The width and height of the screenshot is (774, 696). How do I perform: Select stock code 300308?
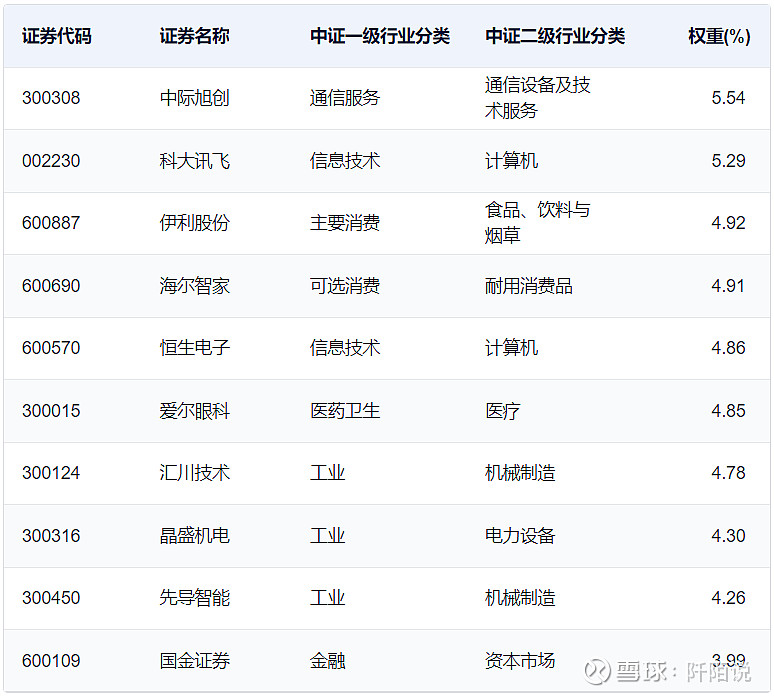pos(51,98)
